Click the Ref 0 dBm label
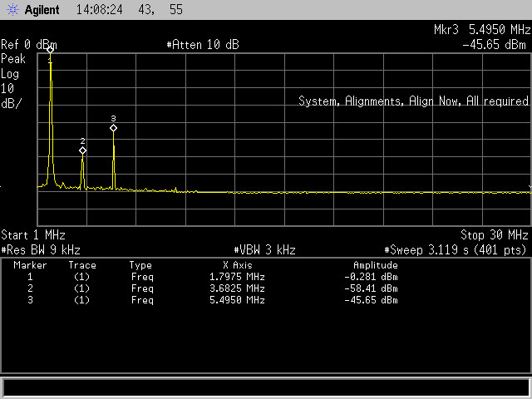Screen dimensions: 532x399 (29, 45)
